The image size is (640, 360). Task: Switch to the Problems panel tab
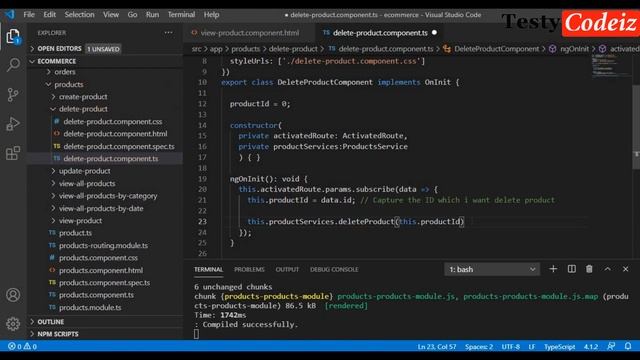click(x=249, y=269)
